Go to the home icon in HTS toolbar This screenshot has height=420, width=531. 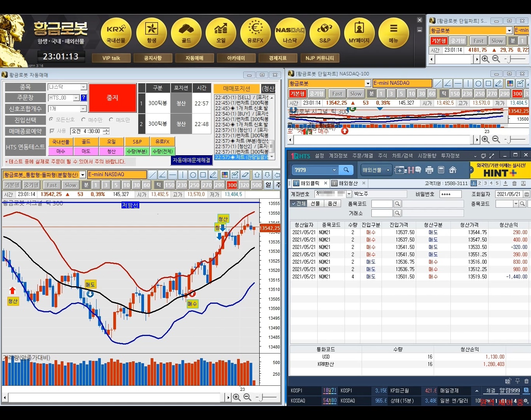coord(452,170)
